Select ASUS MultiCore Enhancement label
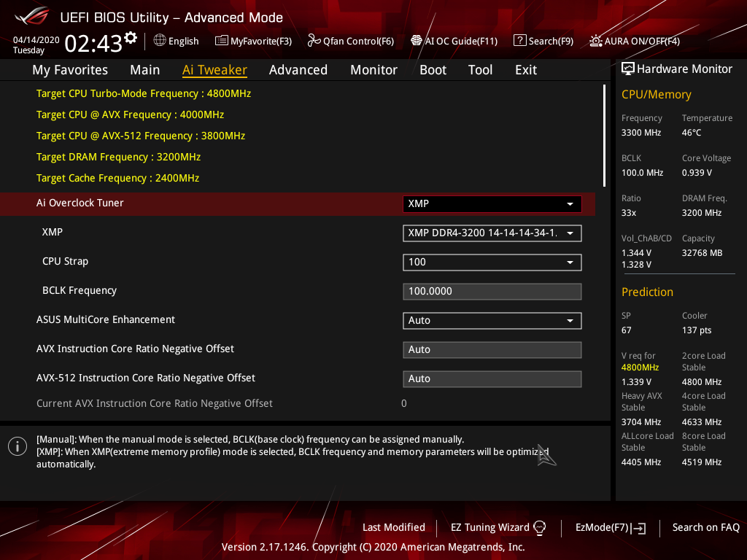 coord(106,319)
